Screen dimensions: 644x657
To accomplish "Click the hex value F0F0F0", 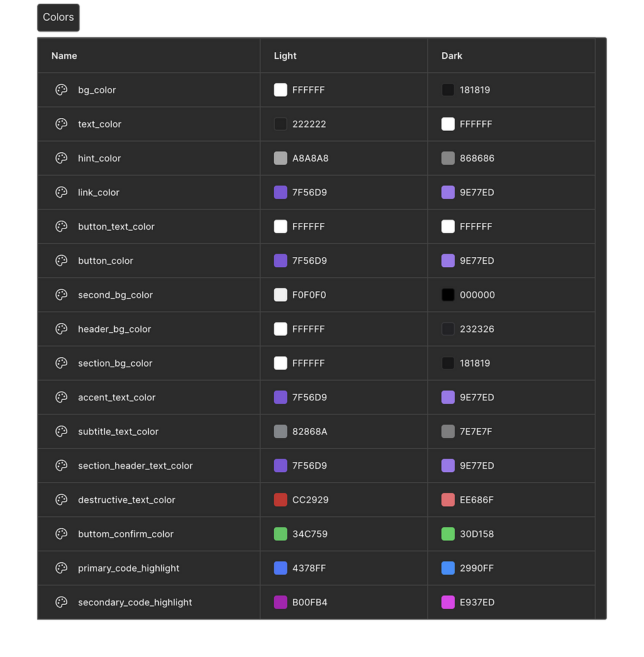I will [309, 295].
